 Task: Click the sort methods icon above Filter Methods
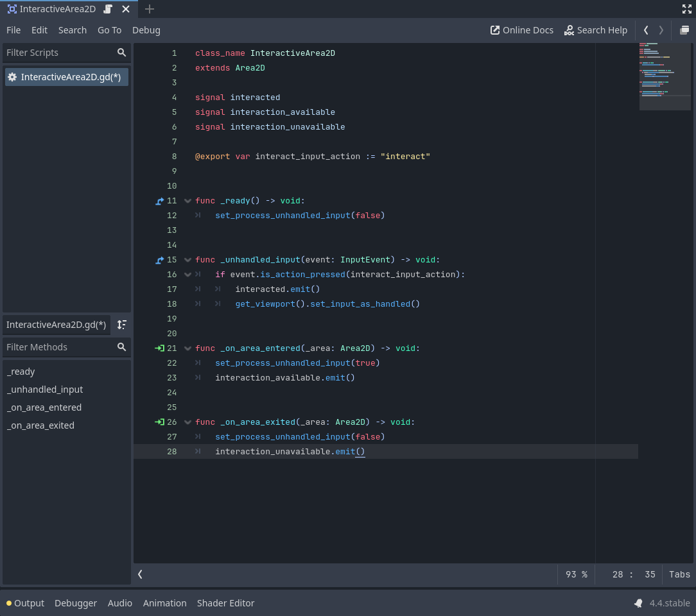[x=121, y=325]
